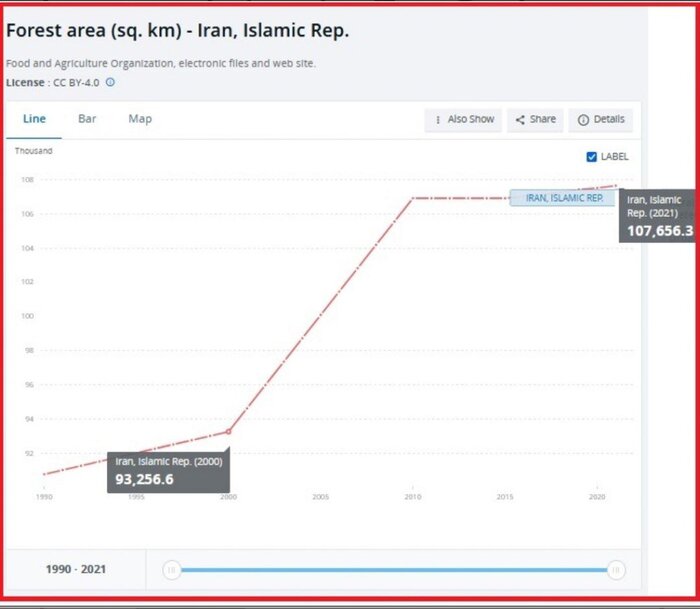Switch to the Bar chart tab
The width and height of the screenshot is (700, 609).
coord(87,119)
